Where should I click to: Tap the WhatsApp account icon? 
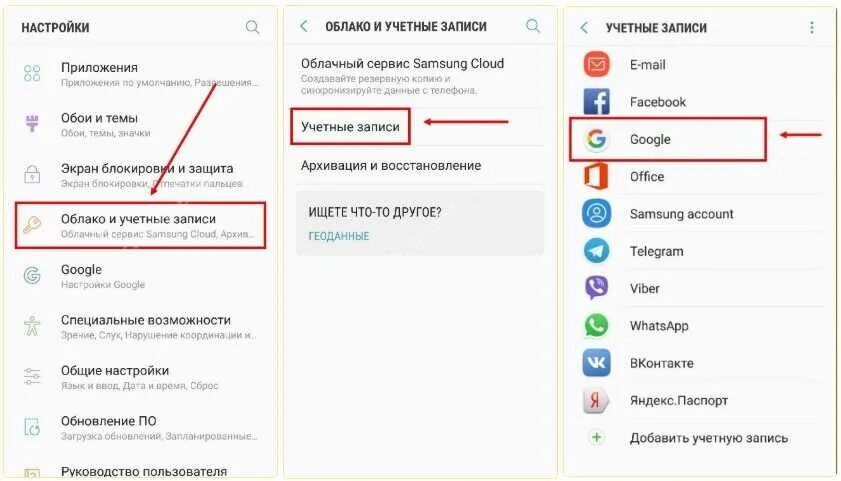point(596,325)
